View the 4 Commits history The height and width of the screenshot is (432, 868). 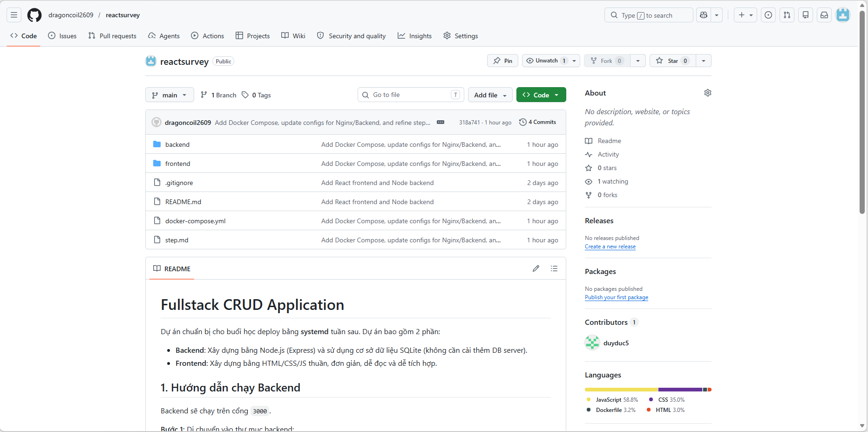(538, 122)
